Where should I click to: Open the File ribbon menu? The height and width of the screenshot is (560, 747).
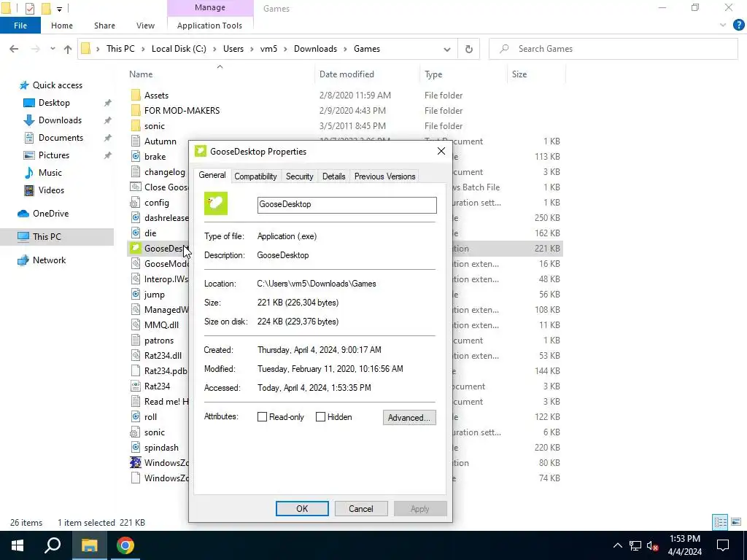20,26
